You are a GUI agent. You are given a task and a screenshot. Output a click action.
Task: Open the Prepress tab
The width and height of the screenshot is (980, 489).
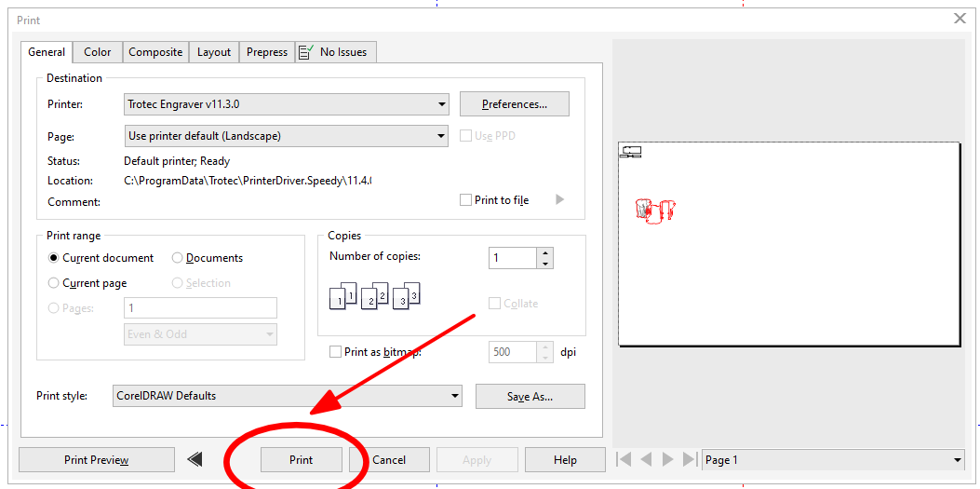click(x=267, y=52)
